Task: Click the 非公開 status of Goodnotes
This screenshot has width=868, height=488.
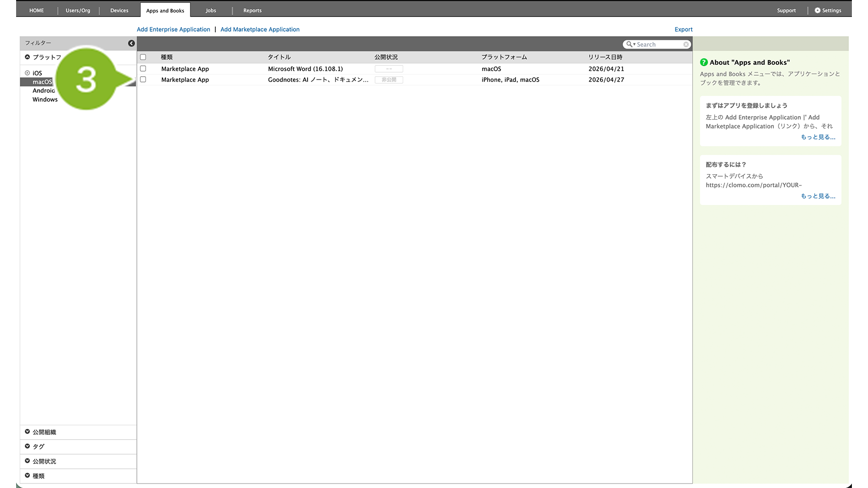Action: [x=389, y=80]
